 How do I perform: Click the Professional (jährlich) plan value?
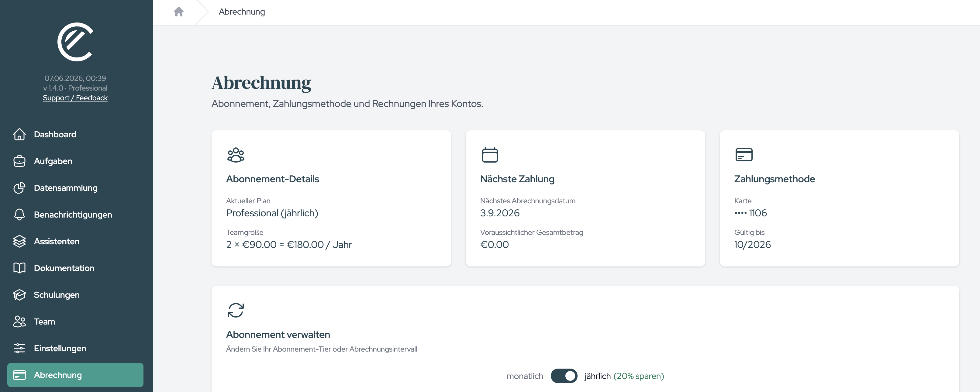coord(272,213)
